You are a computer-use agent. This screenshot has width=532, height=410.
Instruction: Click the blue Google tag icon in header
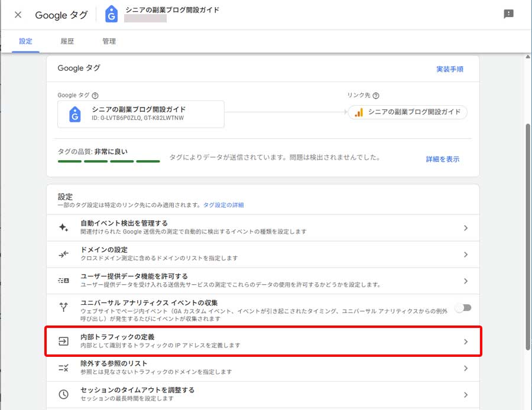point(111,13)
